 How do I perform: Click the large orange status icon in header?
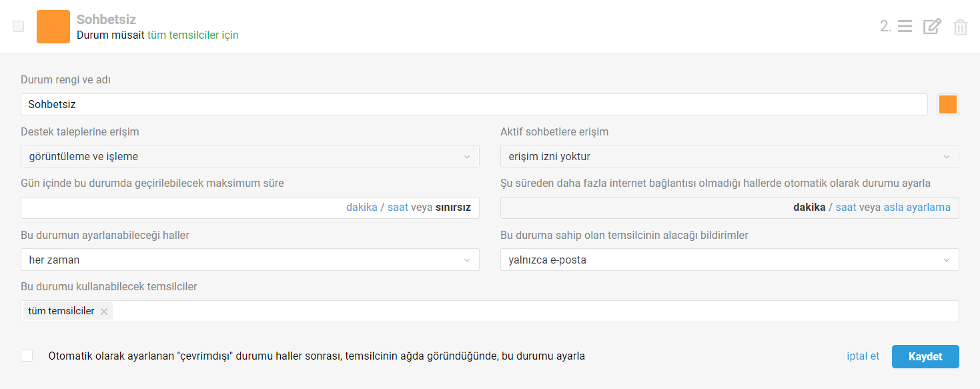[53, 27]
